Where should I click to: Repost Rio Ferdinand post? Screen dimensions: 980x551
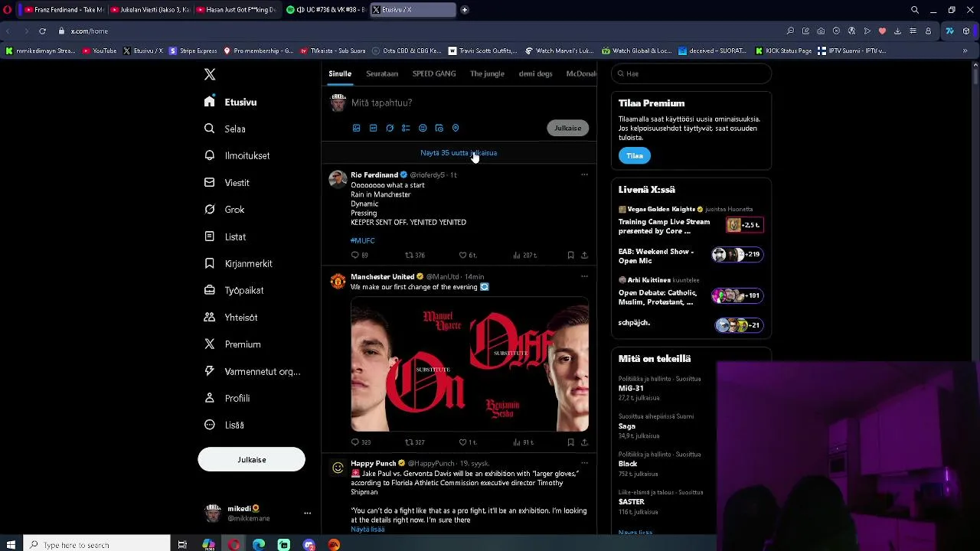click(414, 255)
